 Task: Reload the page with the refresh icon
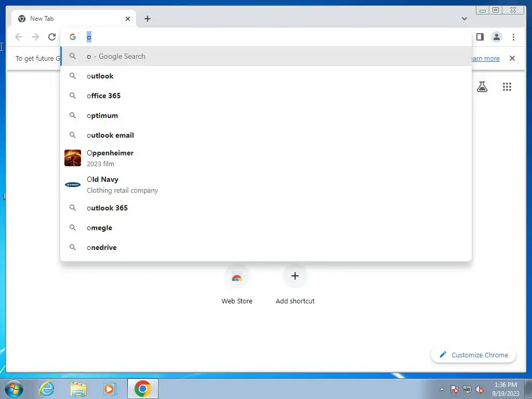click(52, 37)
